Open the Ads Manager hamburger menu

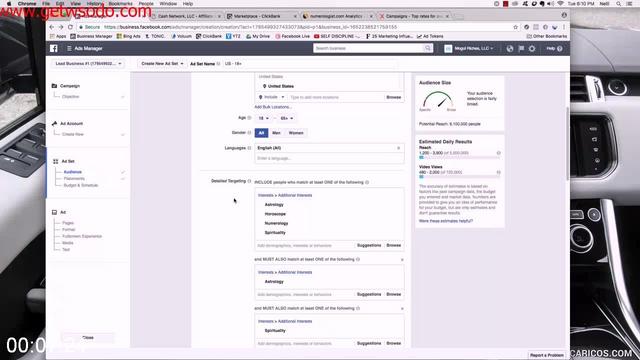69,48
